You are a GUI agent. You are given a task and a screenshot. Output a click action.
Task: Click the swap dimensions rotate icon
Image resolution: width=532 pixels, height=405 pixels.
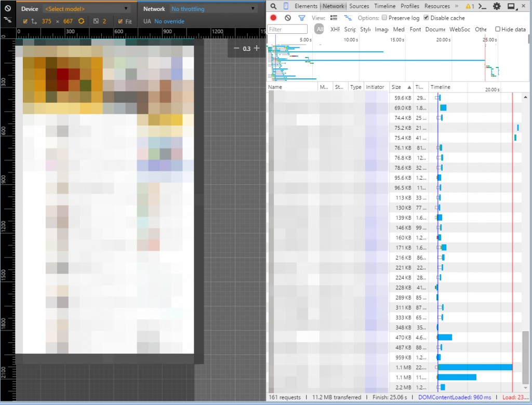81,21
